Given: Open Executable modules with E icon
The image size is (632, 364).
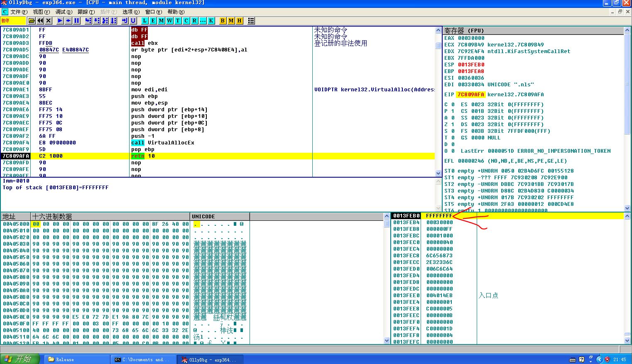Looking at the screenshot, I should tap(153, 20).
